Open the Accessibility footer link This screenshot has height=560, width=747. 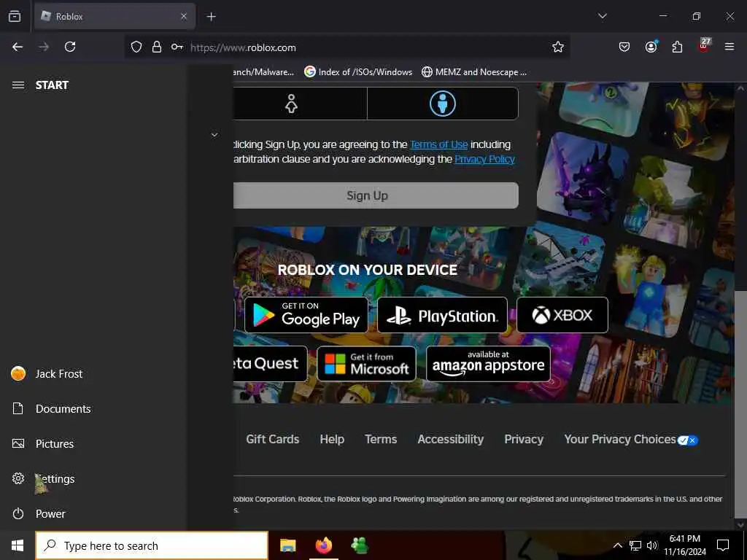tap(451, 439)
